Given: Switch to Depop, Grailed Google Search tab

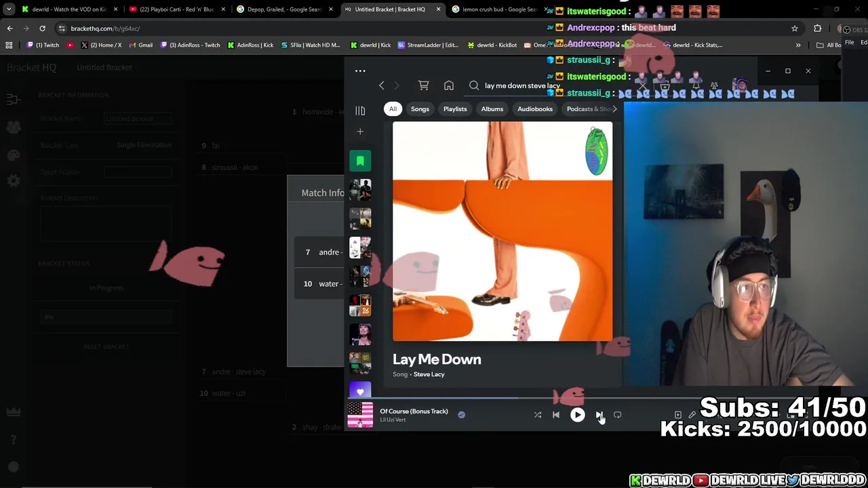Looking at the screenshot, I should (x=283, y=9).
